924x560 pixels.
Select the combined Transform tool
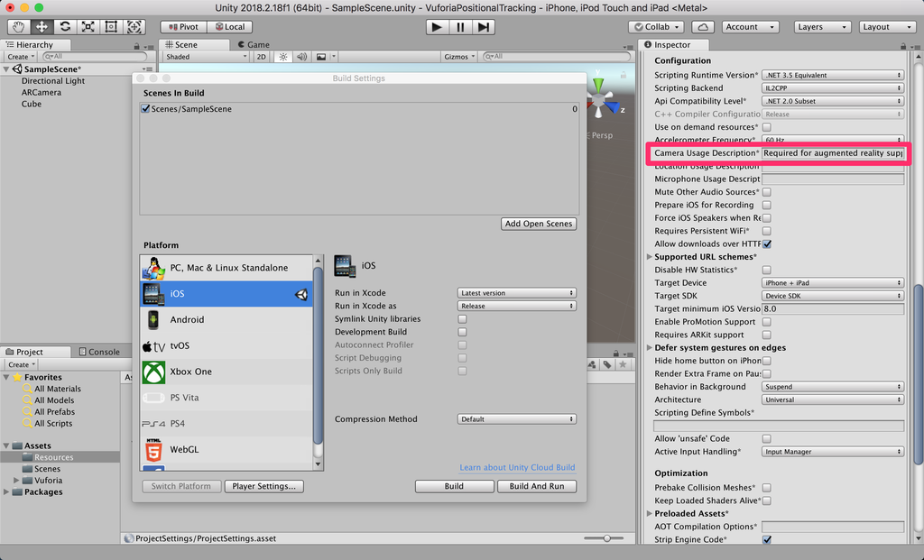click(134, 26)
